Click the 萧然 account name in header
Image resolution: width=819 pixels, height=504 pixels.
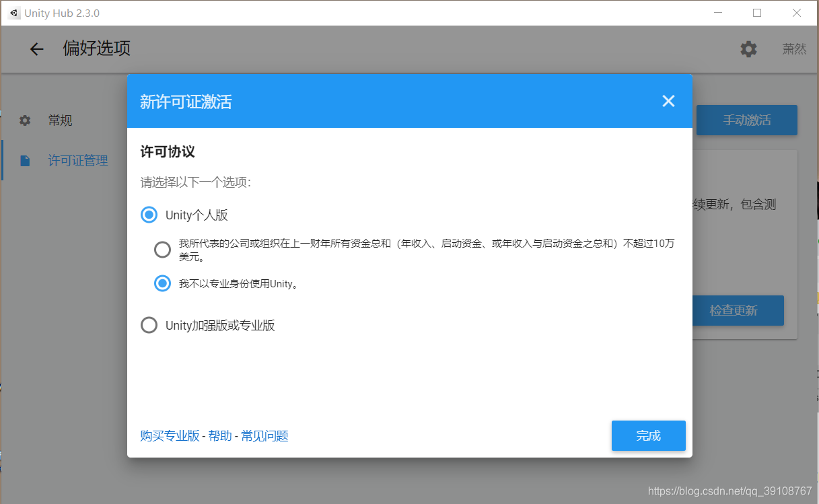coord(794,49)
